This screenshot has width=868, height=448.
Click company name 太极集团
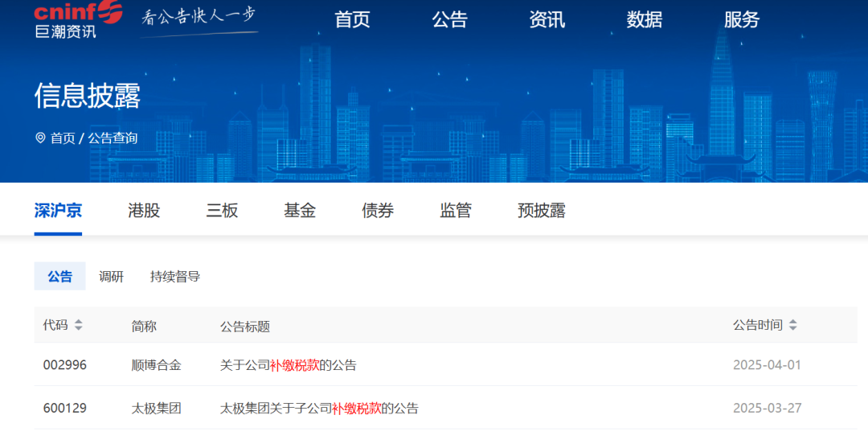[156, 408]
